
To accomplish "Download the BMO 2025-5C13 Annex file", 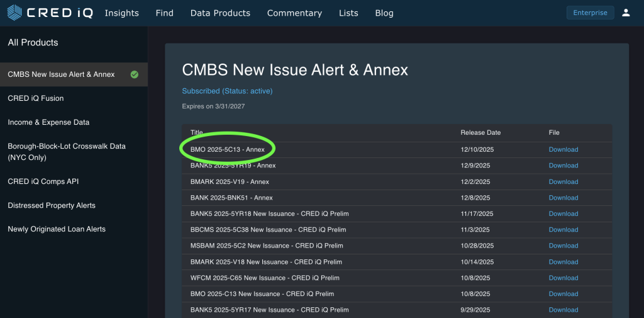I will pos(563,150).
